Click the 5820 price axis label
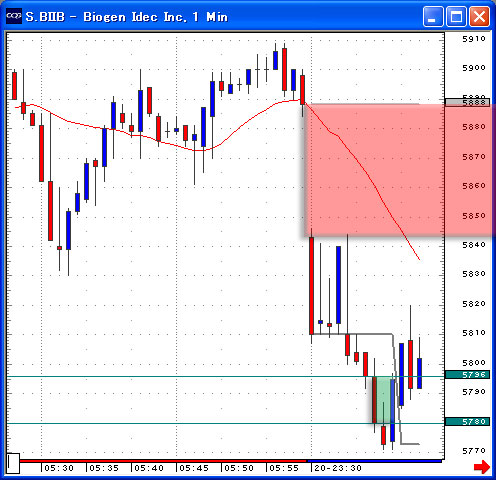 [x=474, y=304]
